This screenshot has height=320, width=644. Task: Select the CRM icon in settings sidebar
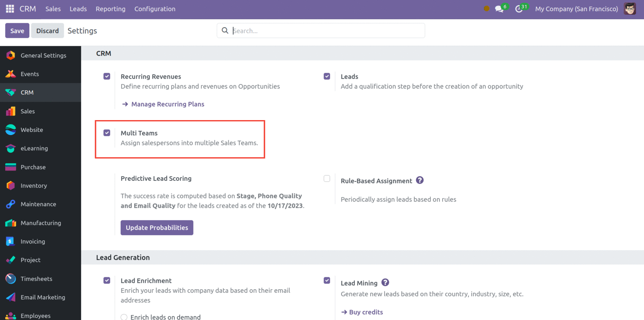[11, 92]
